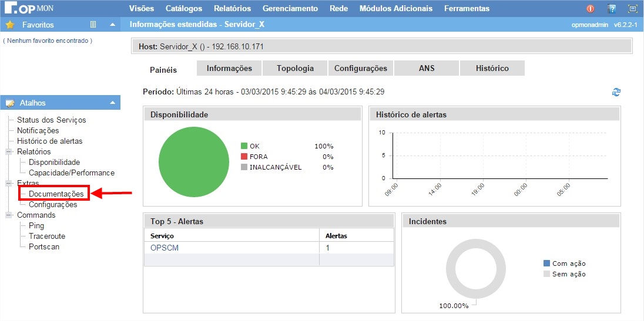
Task: Click the fullscreen view icon
Action: click(632, 9)
